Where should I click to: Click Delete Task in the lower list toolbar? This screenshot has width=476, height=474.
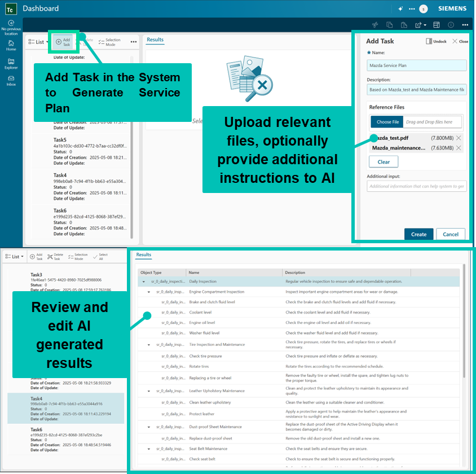55,256
